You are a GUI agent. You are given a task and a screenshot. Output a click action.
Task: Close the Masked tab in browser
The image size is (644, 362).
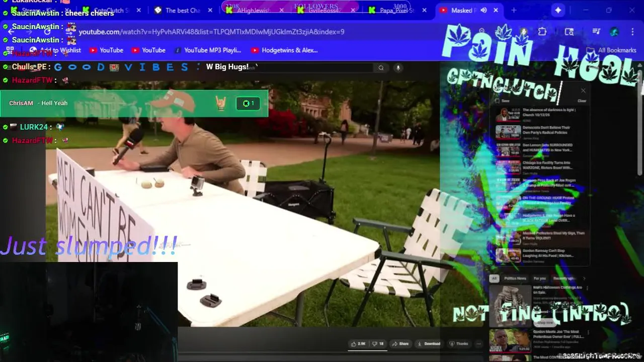click(x=496, y=10)
